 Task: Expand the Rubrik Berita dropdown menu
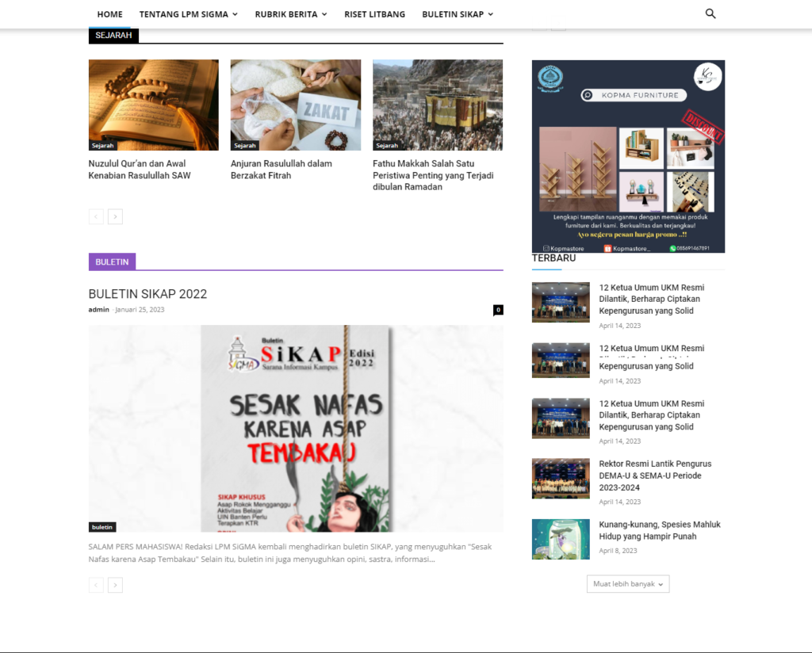(x=290, y=14)
